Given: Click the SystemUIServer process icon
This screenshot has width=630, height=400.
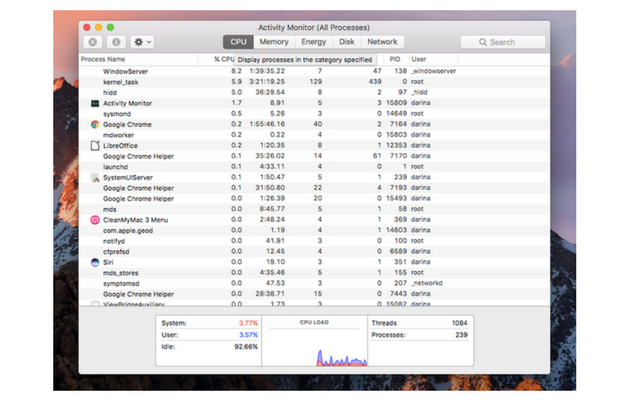Looking at the screenshot, I should pyautogui.click(x=94, y=177).
